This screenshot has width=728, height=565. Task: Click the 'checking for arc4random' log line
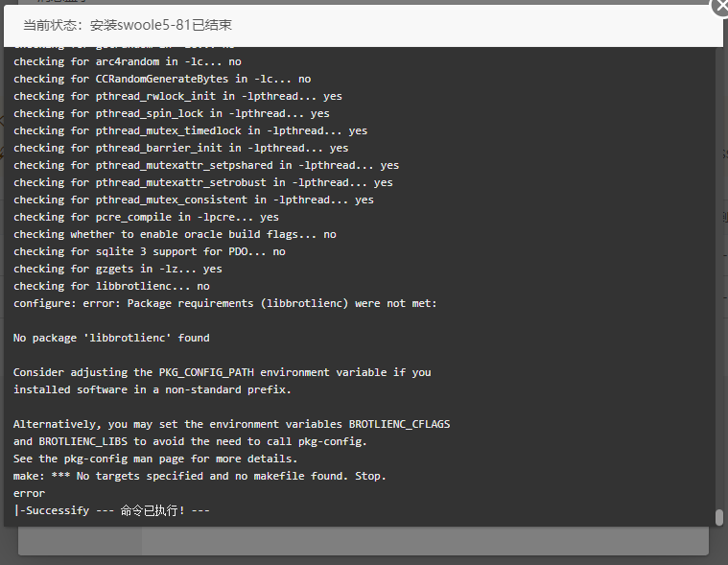128,61
